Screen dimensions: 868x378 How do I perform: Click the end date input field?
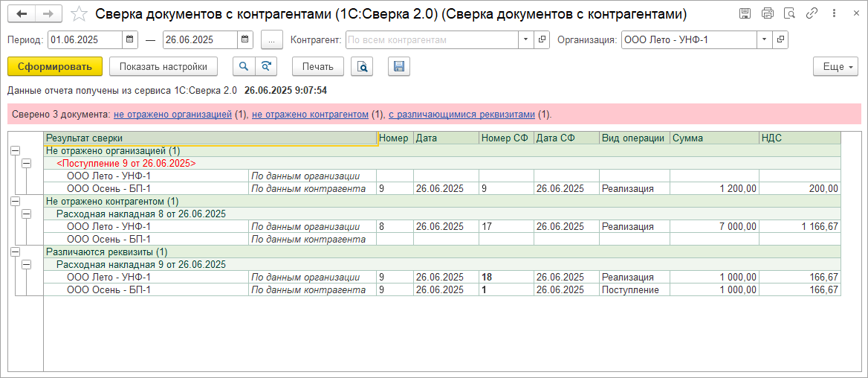coord(201,39)
